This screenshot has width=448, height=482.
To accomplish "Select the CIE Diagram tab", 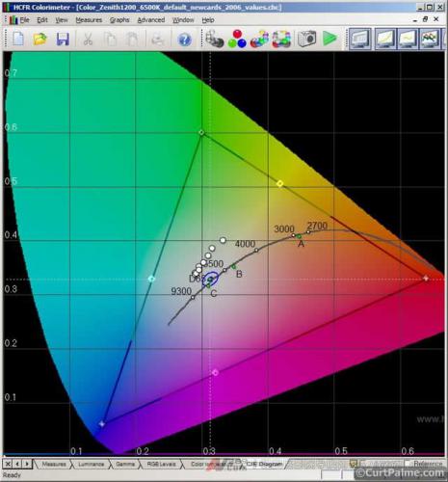I will (264, 464).
